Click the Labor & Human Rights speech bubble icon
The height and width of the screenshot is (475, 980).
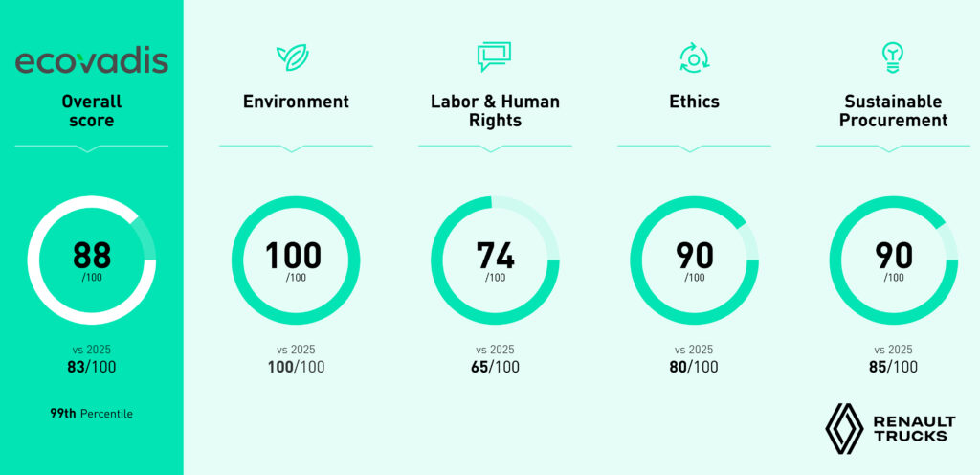(495, 57)
